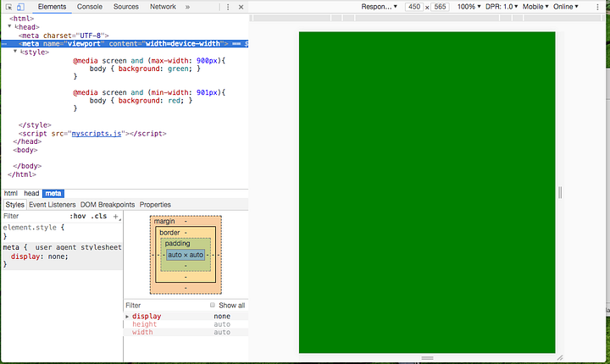This screenshot has width=610, height=364.
Task: Select the head breadcrumb
Action: (31, 193)
